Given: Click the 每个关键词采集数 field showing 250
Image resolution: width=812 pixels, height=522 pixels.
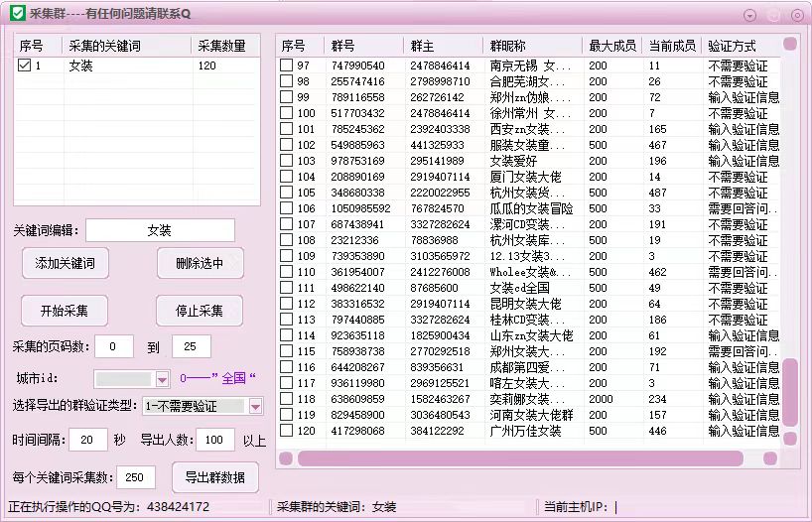Looking at the screenshot, I should coord(136,477).
